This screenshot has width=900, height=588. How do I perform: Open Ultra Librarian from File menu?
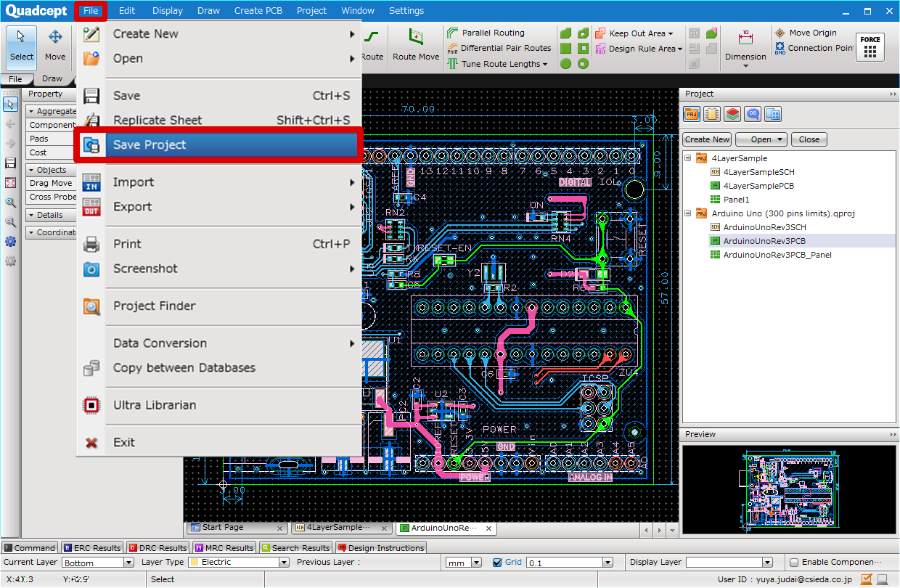tap(155, 405)
